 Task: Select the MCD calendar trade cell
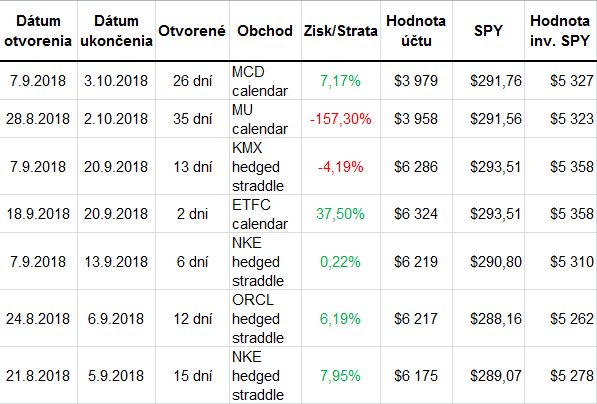265,81
